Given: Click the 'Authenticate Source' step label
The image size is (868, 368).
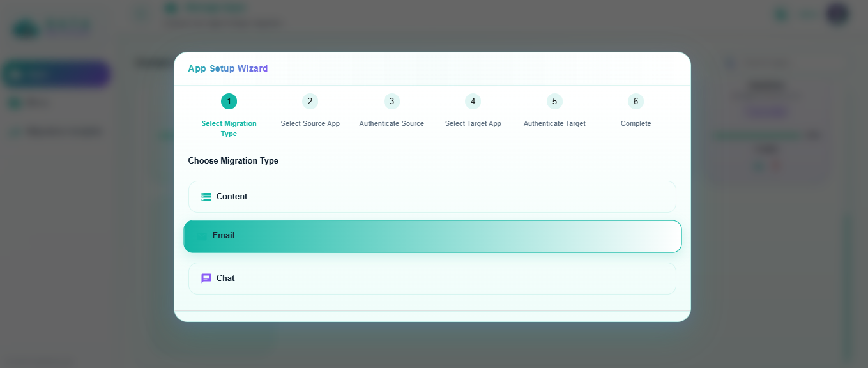Looking at the screenshot, I should tap(392, 123).
